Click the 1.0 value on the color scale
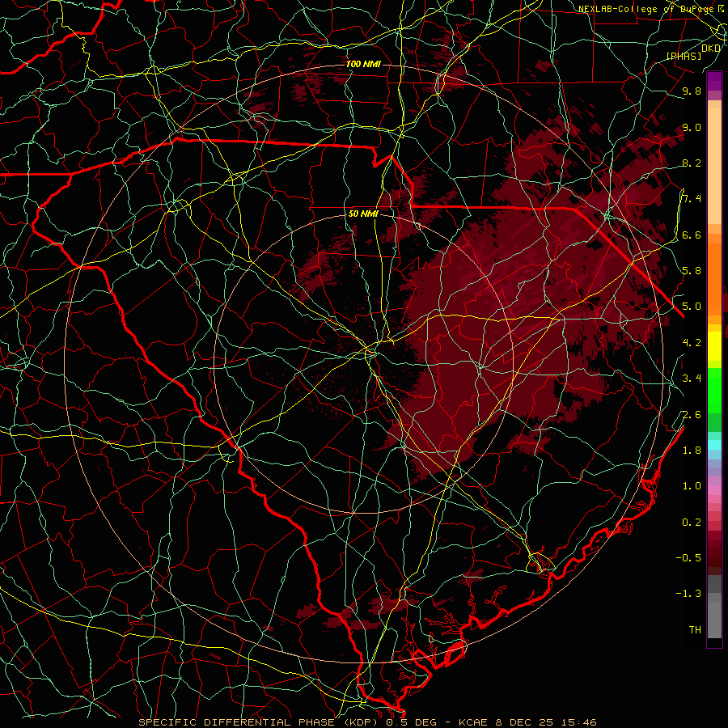Screen dimensions: 728x728 (x=692, y=485)
